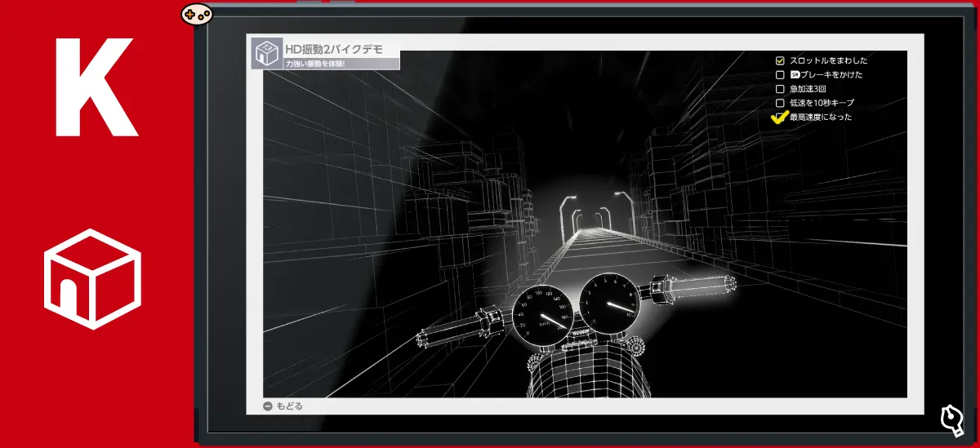Click the 最高速度になった label text
This screenshot has width=980, height=448.
tap(821, 118)
